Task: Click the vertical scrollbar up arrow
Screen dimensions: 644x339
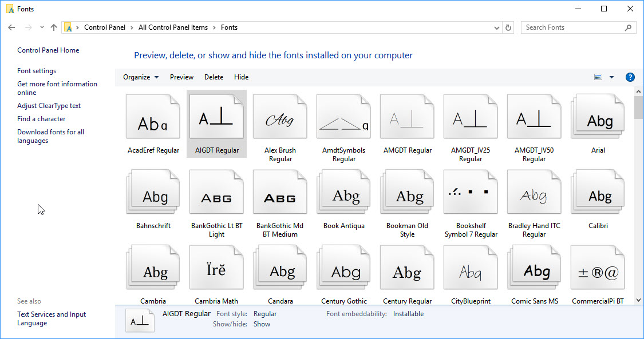Action: pyautogui.click(x=638, y=91)
